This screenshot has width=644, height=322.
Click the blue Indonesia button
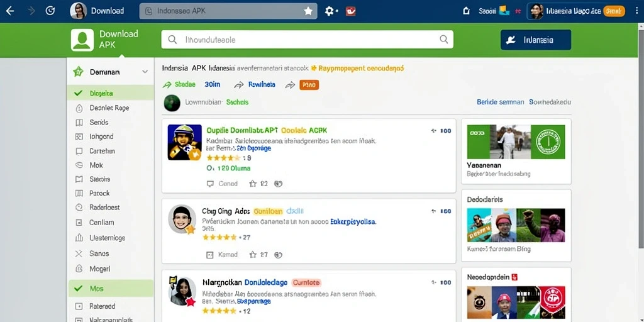[536, 40]
